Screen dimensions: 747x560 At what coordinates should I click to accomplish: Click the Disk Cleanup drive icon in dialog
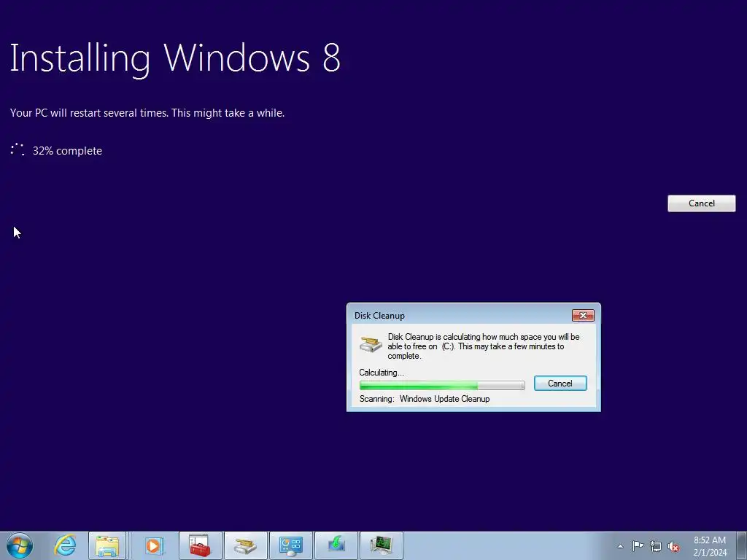pyautogui.click(x=371, y=344)
